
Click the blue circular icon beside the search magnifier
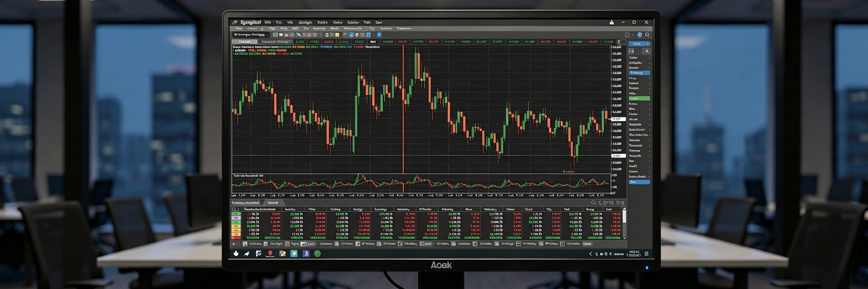click(x=640, y=35)
